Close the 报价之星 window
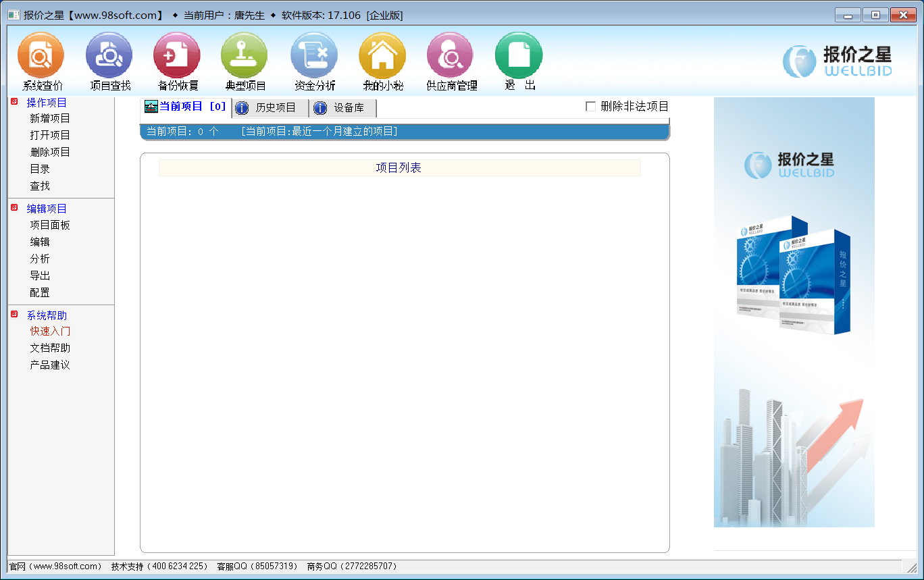The height and width of the screenshot is (580, 924). pyautogui.click(x=903, y=14)
